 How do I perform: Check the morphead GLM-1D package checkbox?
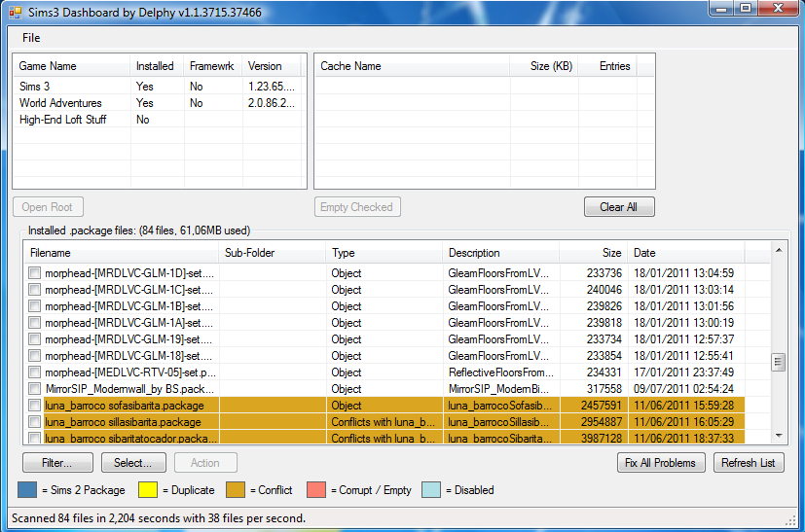[x=34, y=273]
